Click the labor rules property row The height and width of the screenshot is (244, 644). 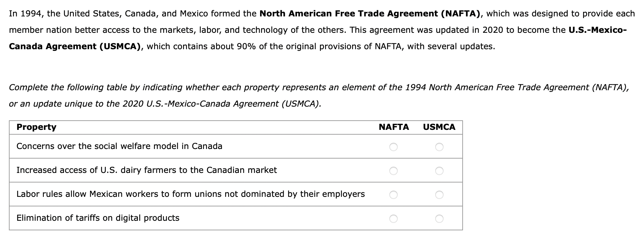pos(190,194)
